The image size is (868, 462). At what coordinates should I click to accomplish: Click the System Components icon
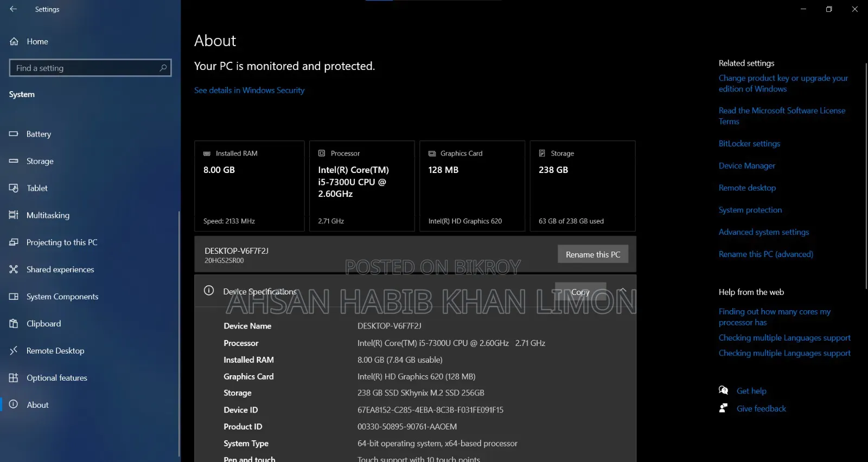tap(14, 297)
